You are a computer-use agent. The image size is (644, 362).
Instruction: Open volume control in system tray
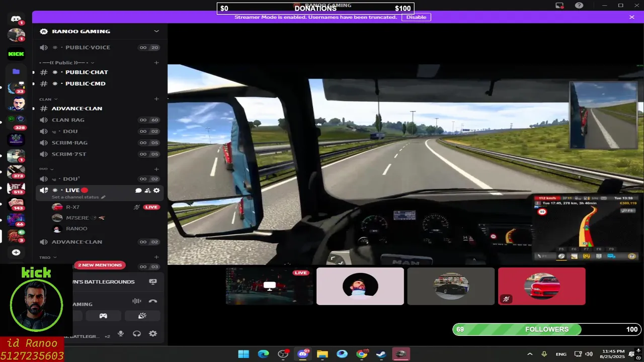point(589,354)
